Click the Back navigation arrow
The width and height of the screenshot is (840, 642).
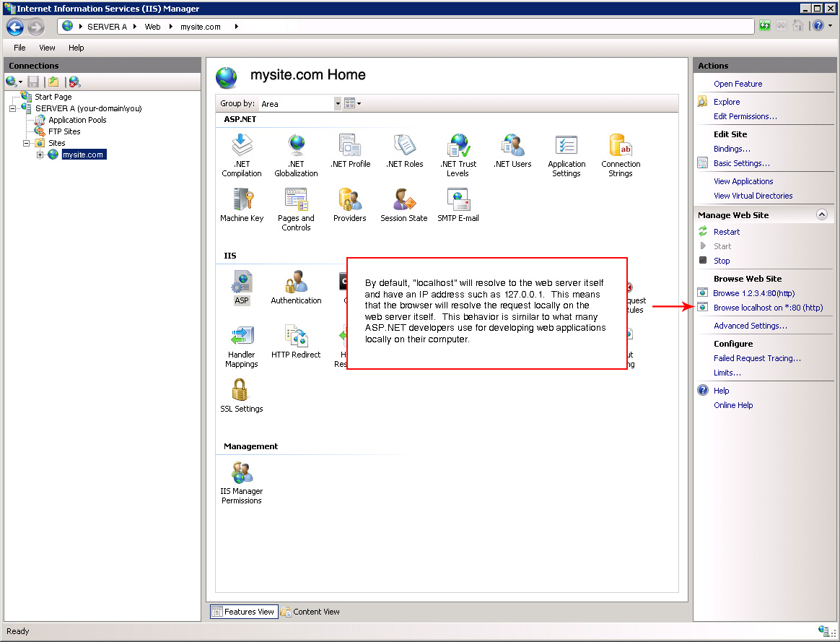[x=15, y=27]
